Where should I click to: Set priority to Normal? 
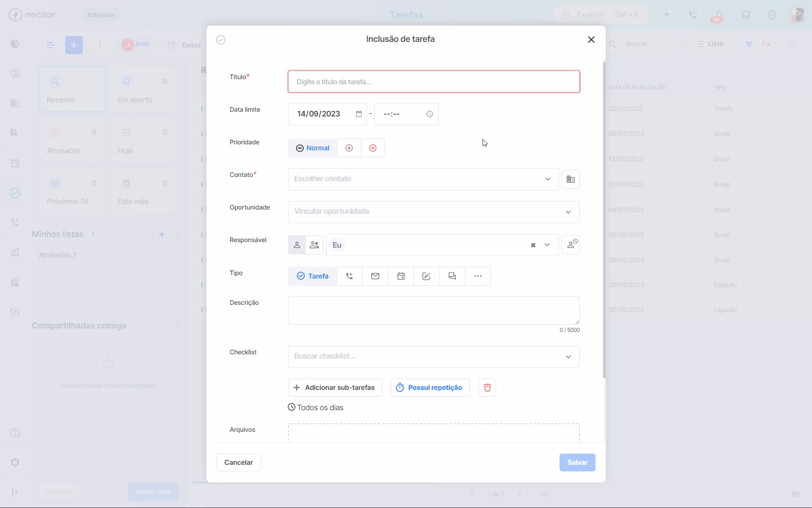313,148
